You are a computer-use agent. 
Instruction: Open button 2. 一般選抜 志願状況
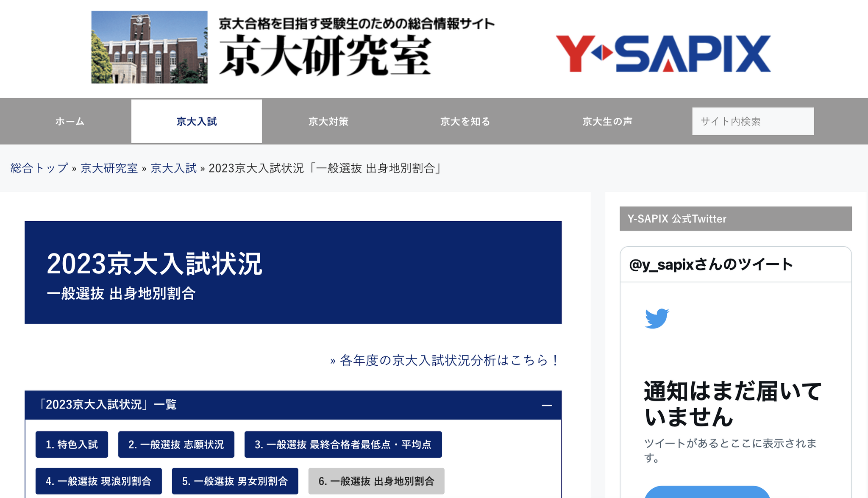pos(176,444)
